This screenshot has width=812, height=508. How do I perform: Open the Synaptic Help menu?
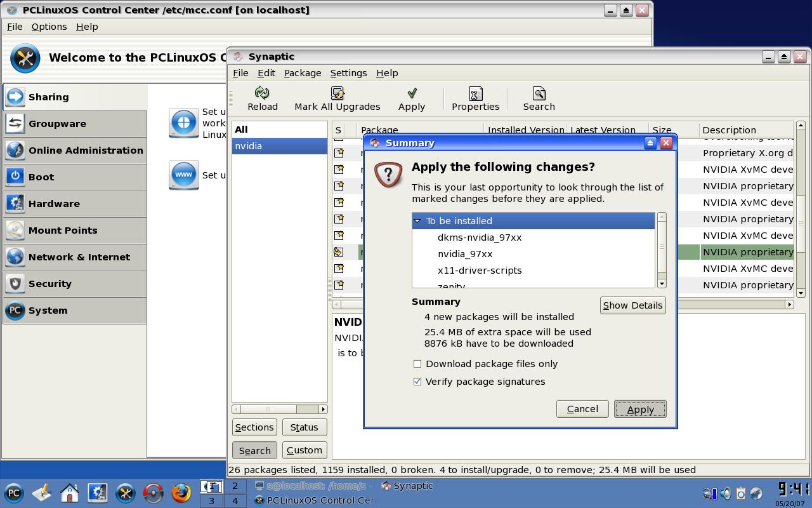click(387, 73)
